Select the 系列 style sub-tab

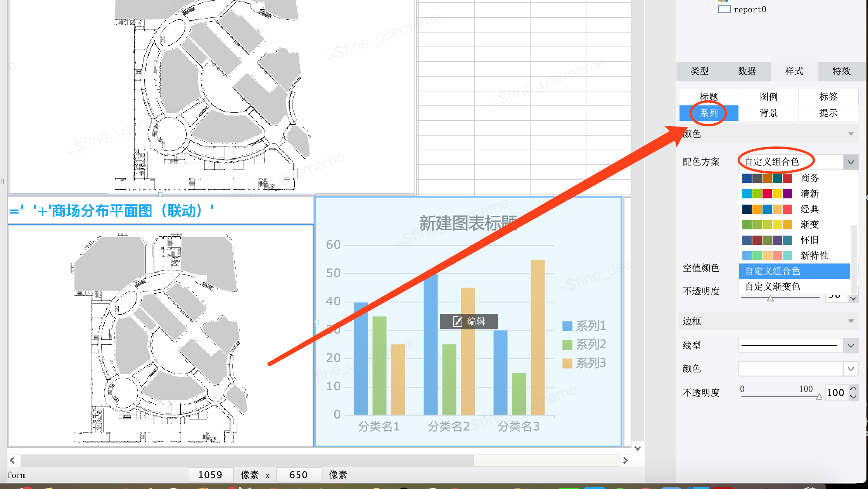pos(709,113)
